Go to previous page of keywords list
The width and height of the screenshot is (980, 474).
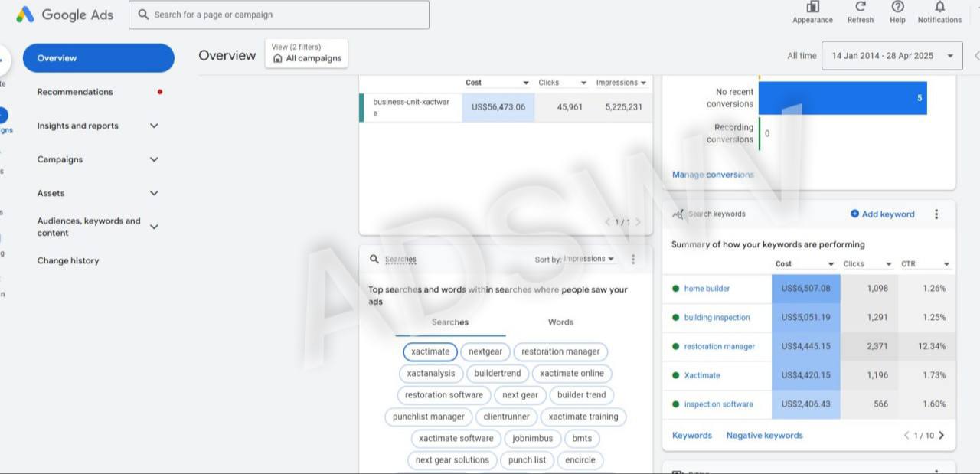click(x=906, y=436)
